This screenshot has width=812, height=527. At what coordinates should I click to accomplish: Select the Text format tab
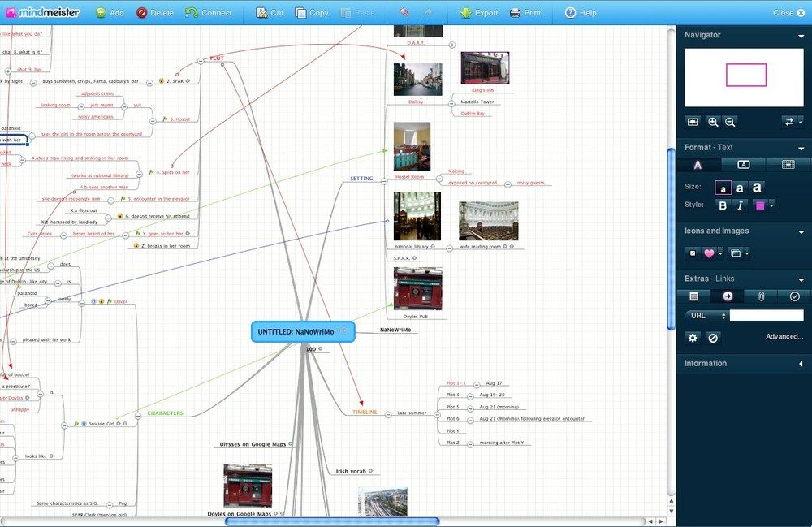(x=698, y=165)
